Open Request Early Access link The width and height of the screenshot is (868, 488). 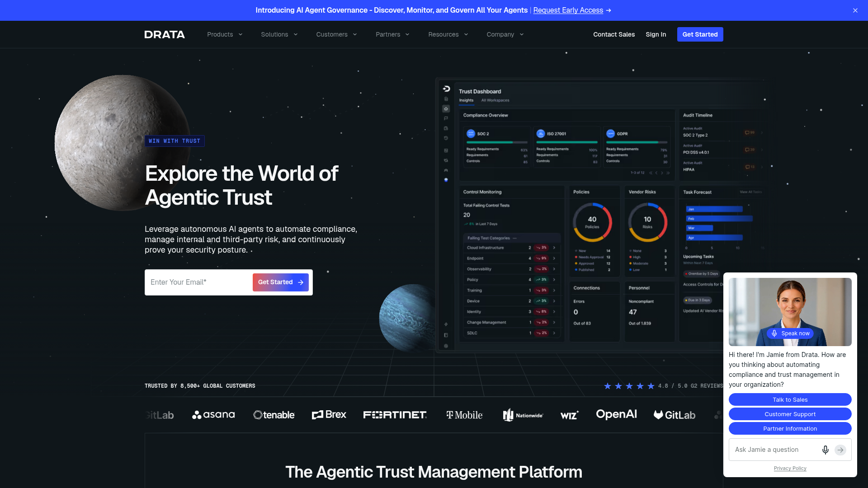coord(568,10)
